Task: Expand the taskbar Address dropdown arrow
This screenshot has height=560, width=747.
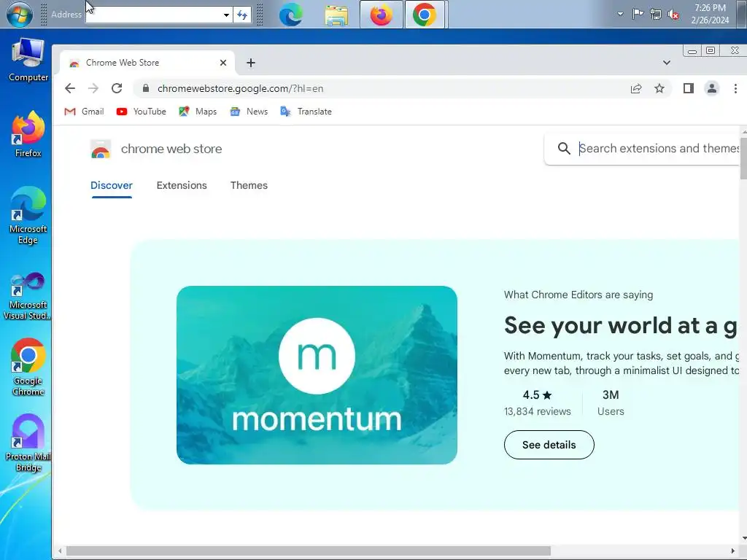Action: pyautogui.click(x=227, y=15)
